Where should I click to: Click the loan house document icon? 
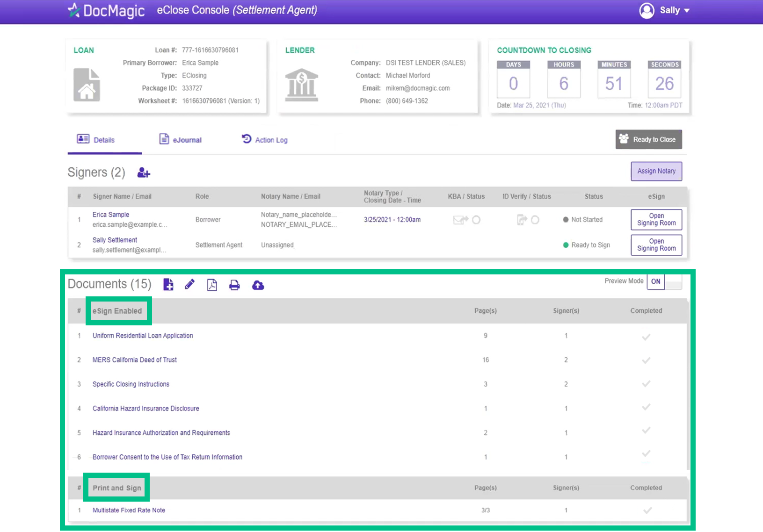pos(87,85)
